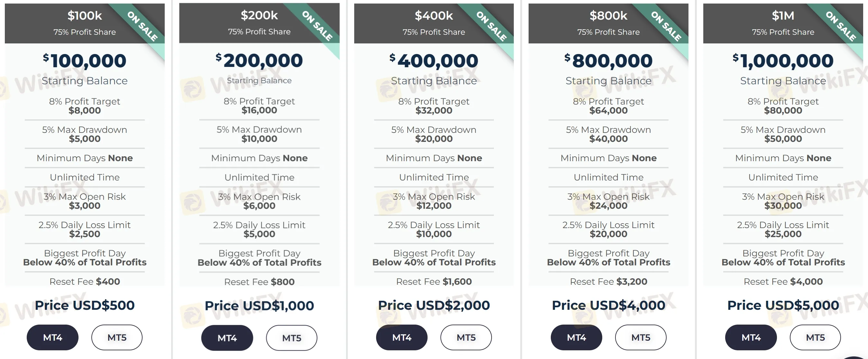The image size is (868, 359).
Task: Switch the $200k plan to MT5
Action: pos(291,338)
